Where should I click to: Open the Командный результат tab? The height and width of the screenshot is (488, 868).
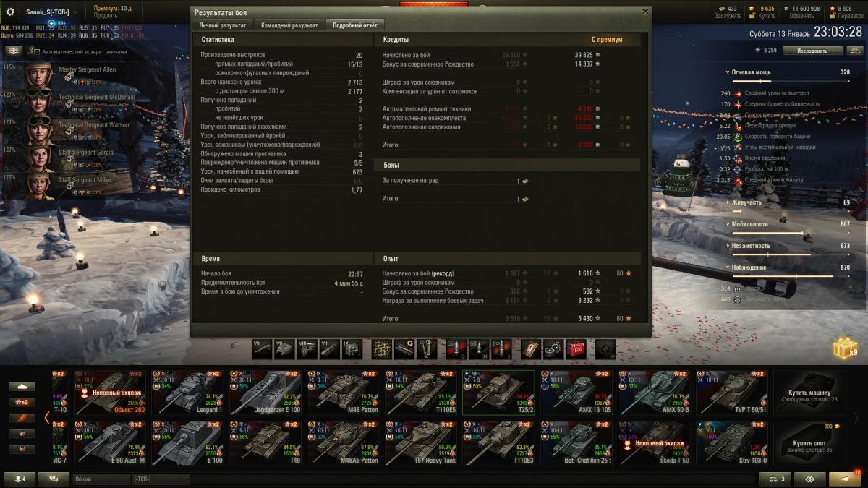coord(289,25)
